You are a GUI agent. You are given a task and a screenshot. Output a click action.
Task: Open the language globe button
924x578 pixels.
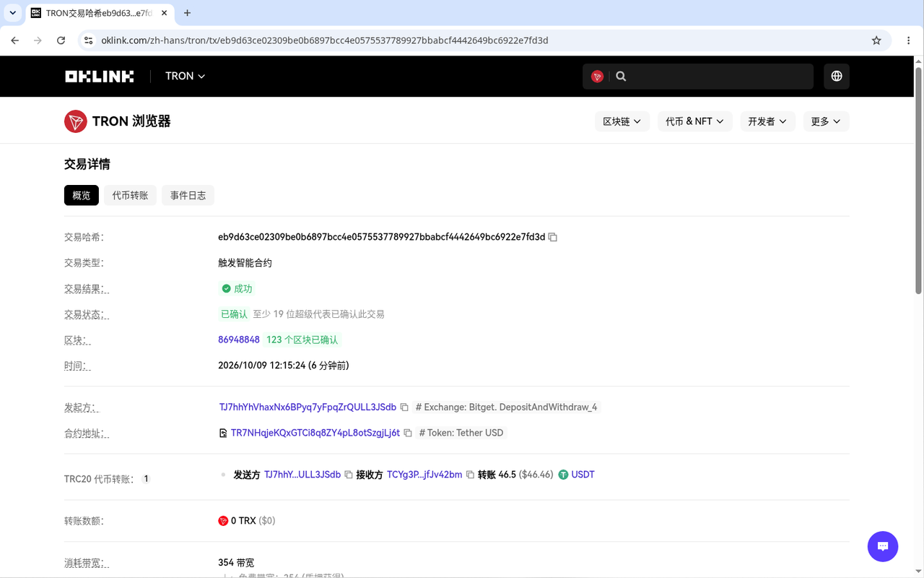pos(837,76)
